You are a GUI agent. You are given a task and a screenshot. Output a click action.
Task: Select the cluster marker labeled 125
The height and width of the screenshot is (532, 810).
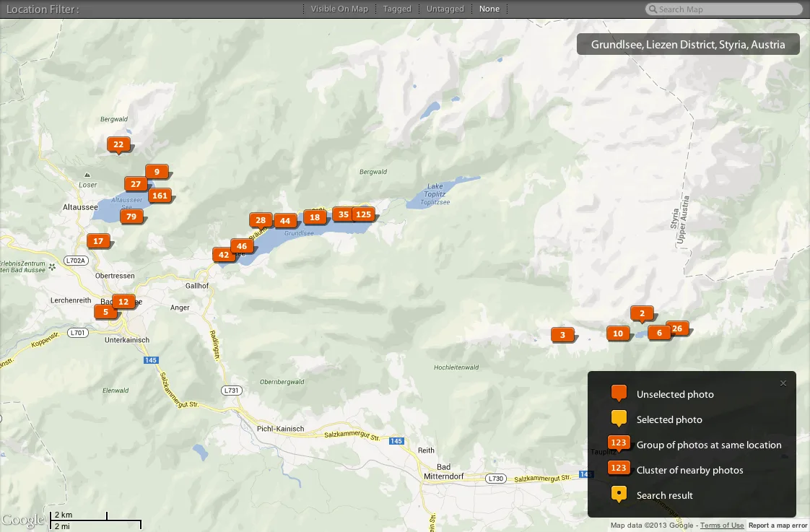[x=364, y=214]
